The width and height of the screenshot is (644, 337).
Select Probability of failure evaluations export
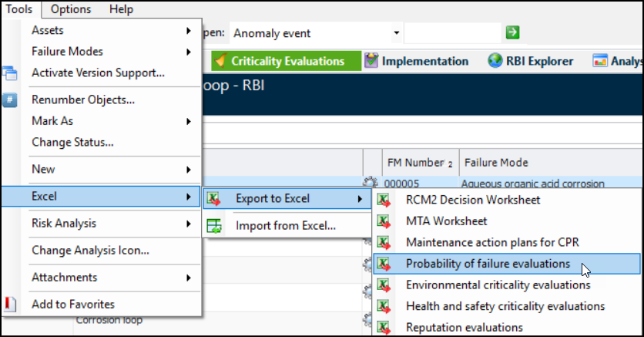[488, 264]
